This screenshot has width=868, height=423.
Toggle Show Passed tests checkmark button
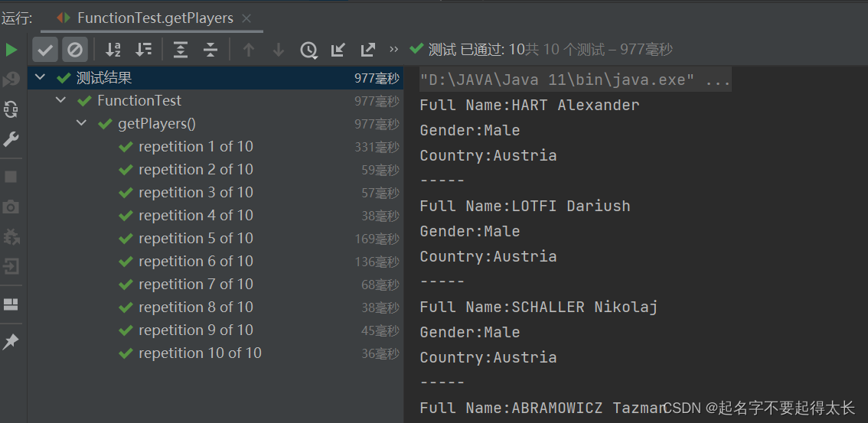(x=45, y=50)
